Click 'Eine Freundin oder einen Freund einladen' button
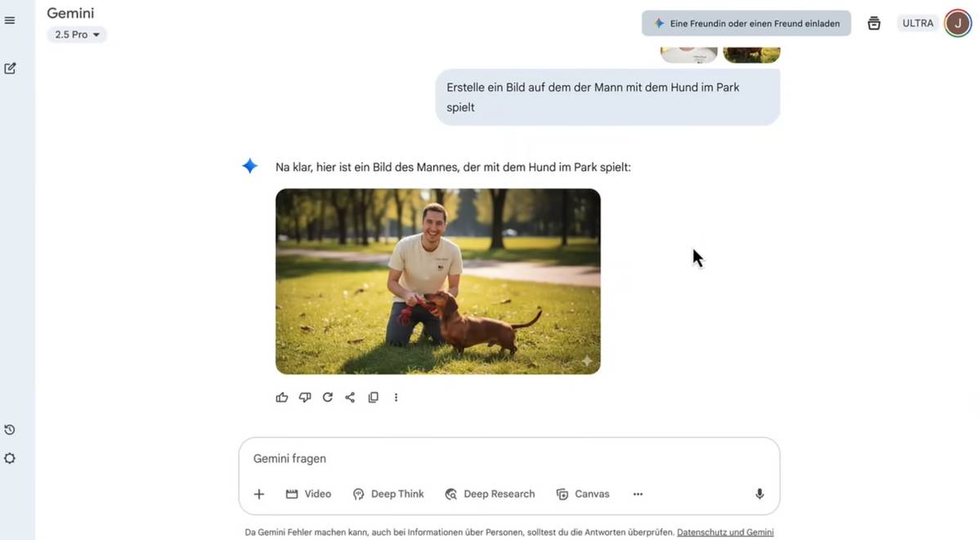 pos(746,24)
